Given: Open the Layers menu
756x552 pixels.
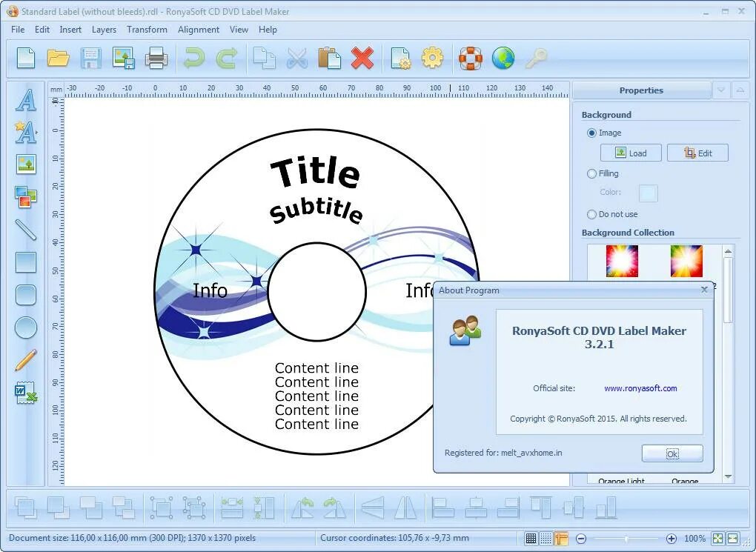Looking at the screenshot, I should tap(105, 30).
